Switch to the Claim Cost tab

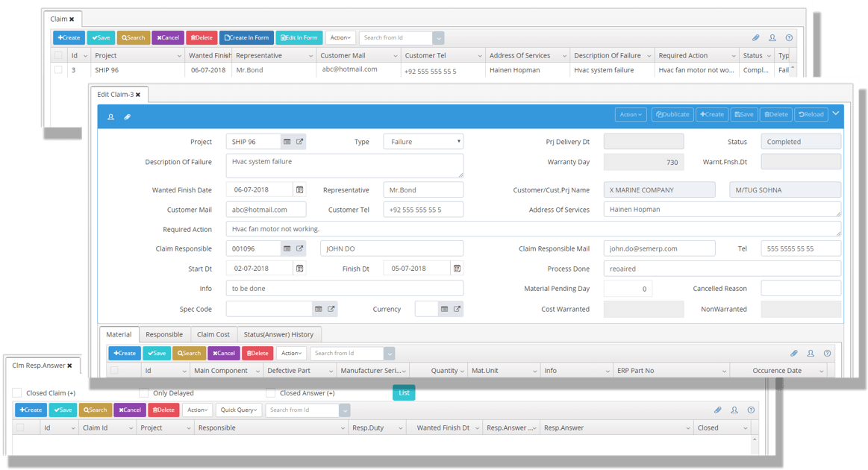point(213,334)
